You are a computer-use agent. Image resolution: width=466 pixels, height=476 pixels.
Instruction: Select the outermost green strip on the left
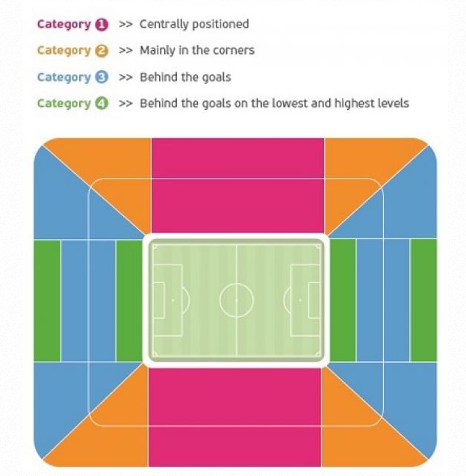pyautogui.click(x=47, y=300)
